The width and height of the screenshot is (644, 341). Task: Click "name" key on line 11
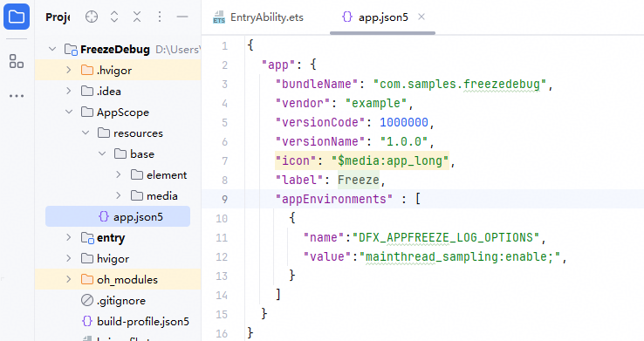coord(324,237)
